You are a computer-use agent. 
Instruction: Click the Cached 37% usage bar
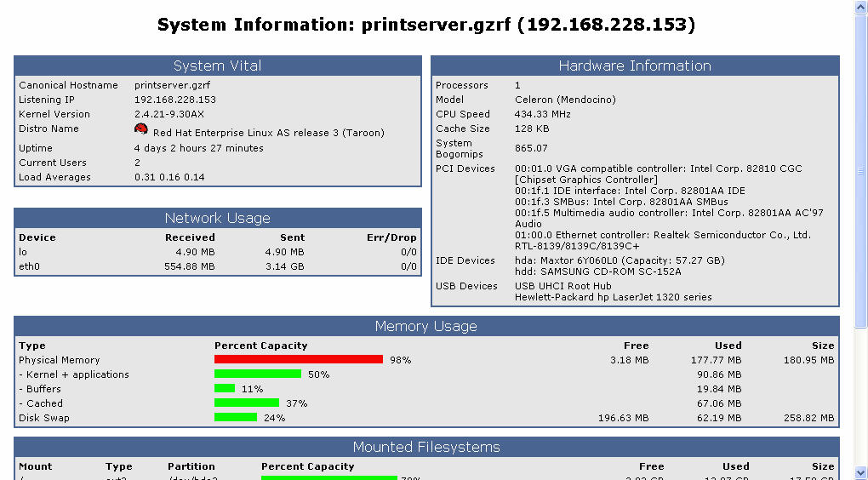point(246,403)
